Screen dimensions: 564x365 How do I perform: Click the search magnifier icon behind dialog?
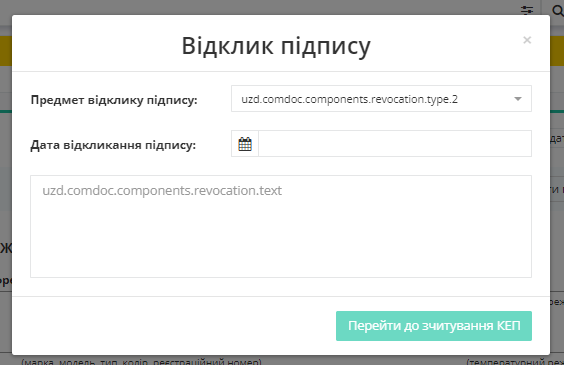coord(558,11)
